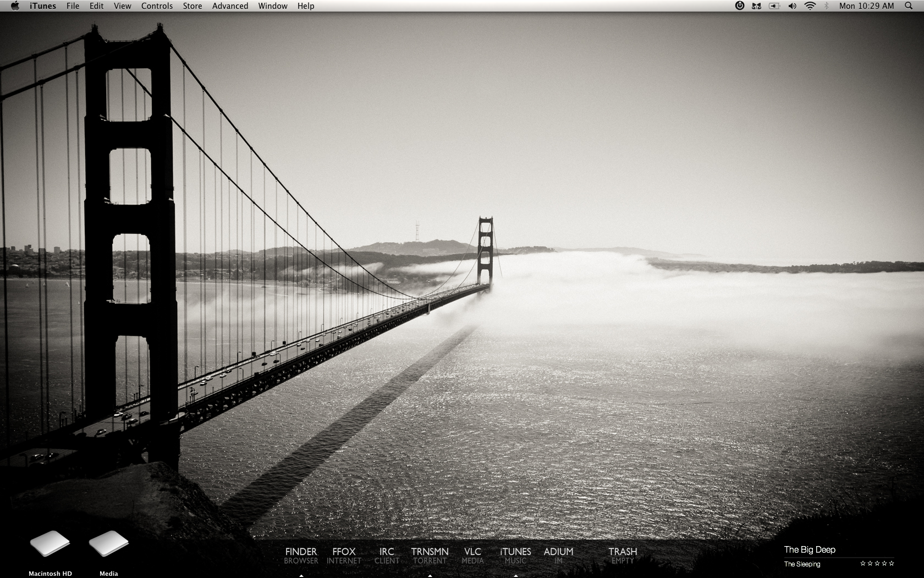Open TRNSMN torrent dock item
Viewport: 924px width, 578px height.
click(430, 555)
